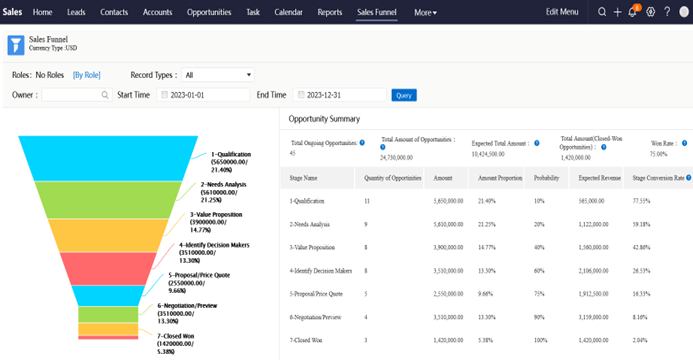Click info icon beside Expected Total Amount

(x=537, y=143)
